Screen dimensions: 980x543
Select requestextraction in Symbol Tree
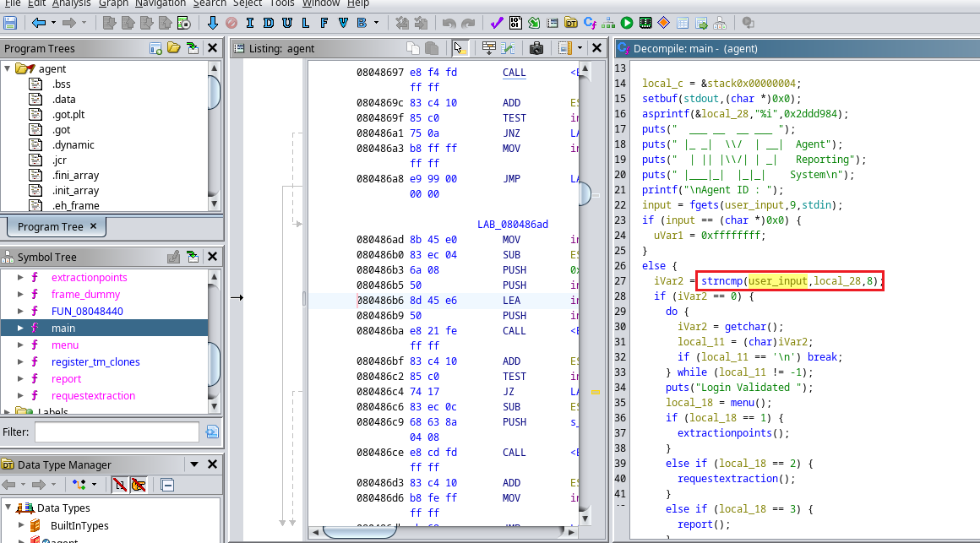(x=93, y=396)
